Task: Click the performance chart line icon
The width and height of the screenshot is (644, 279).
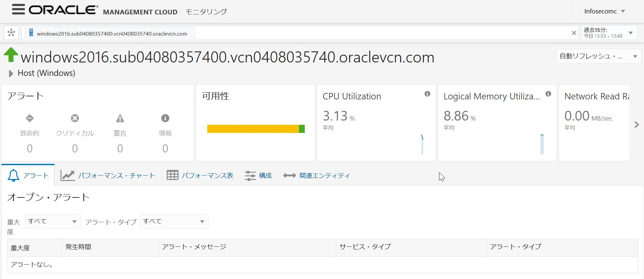Action: click(x=68, y=175)
